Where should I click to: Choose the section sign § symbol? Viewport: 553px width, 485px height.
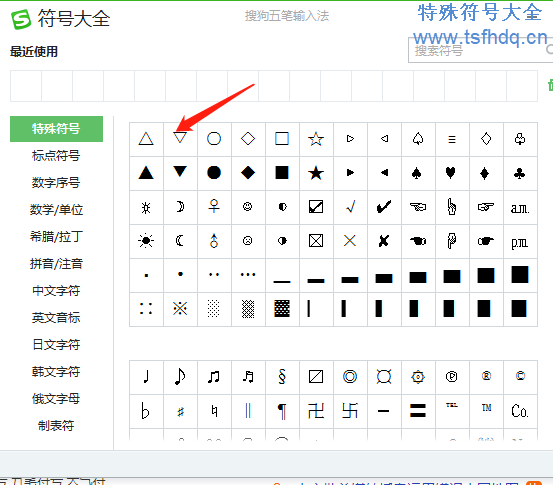point(282,376)
